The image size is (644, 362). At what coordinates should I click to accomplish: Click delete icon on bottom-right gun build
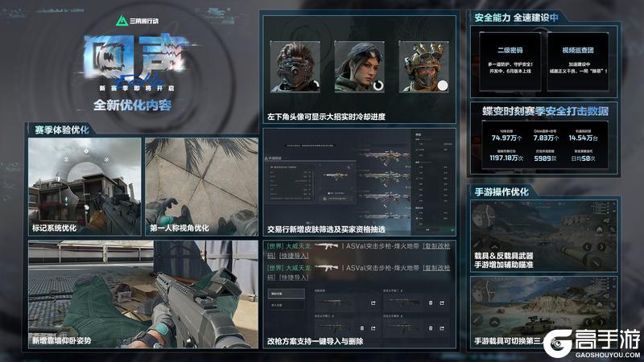[431, 330]
